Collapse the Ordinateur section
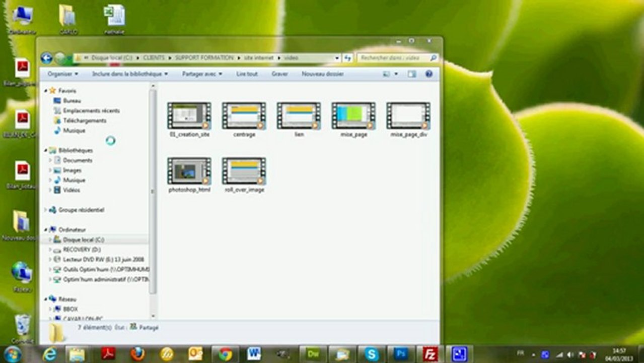Screen dimensions: 644x363 [46, 230]
